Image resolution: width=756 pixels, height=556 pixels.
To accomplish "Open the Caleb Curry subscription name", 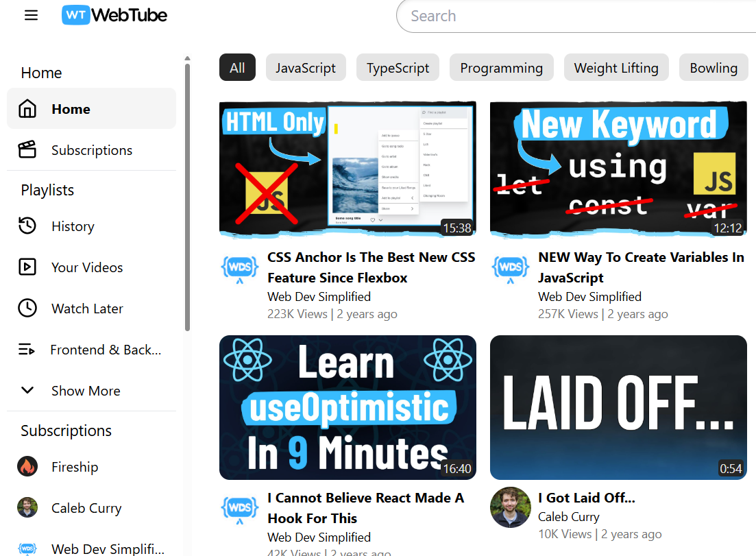I will tap(86, 508).
